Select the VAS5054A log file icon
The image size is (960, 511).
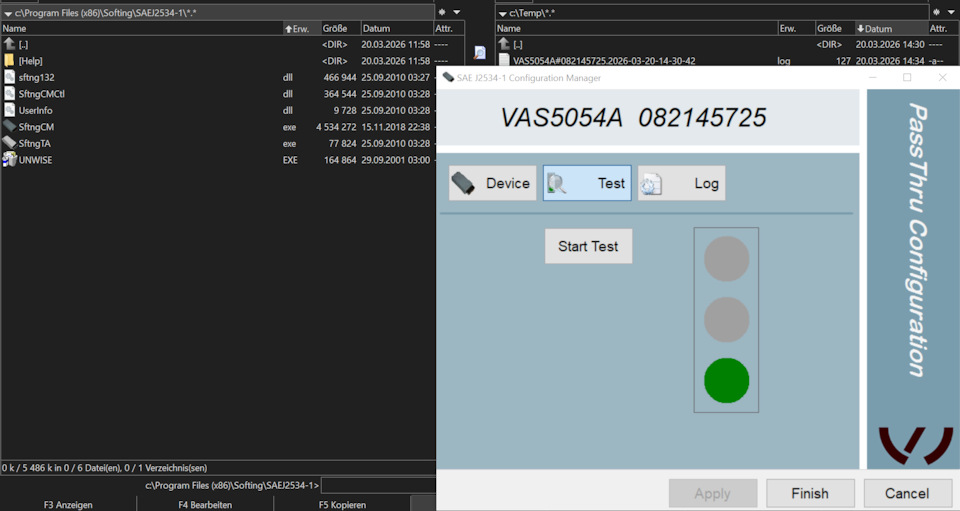click(x=504, y=60)
